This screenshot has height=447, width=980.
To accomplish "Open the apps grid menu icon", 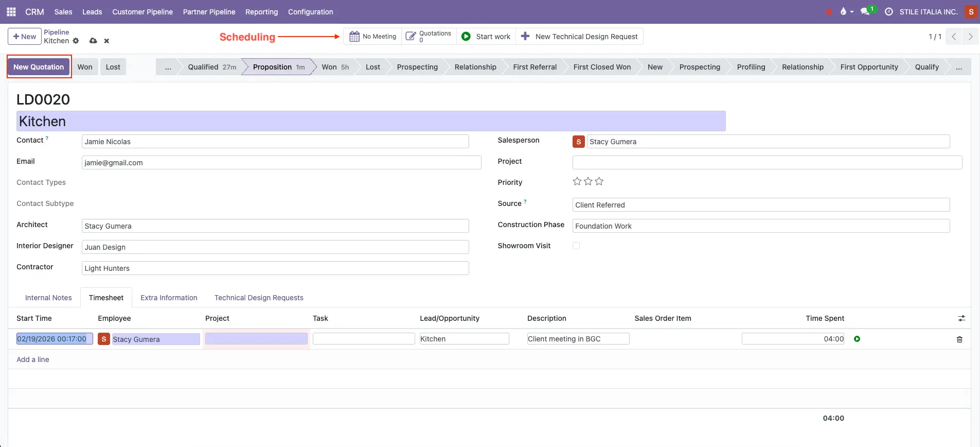I will coord(11,11).
